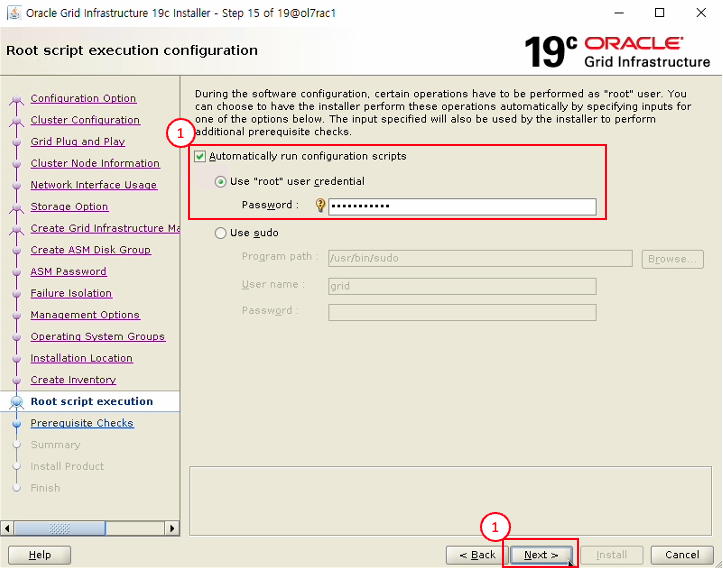The width and height of the screenshot is (723, 568).
Task: Click the sudo Program path field
Action: point(480,259)
